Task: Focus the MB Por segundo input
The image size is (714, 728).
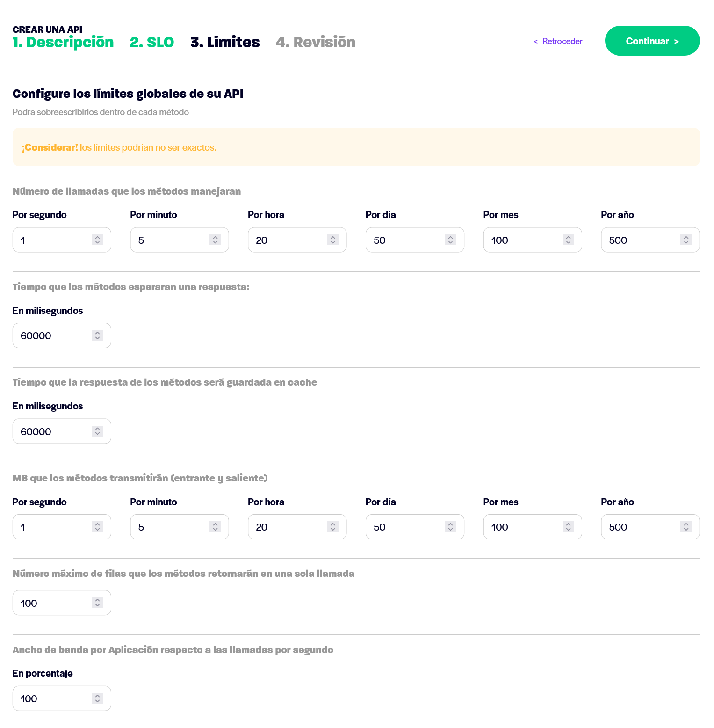Action: 62,527
